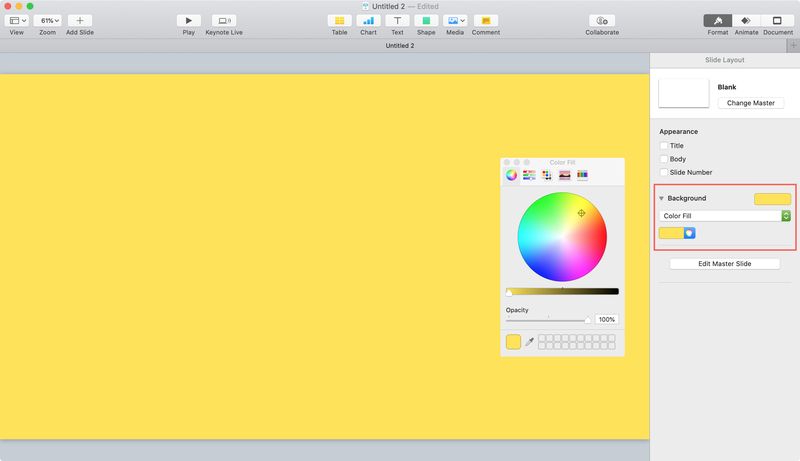Add a Text box from toolbar
The image size is (800, 461).
pos(397,20)
